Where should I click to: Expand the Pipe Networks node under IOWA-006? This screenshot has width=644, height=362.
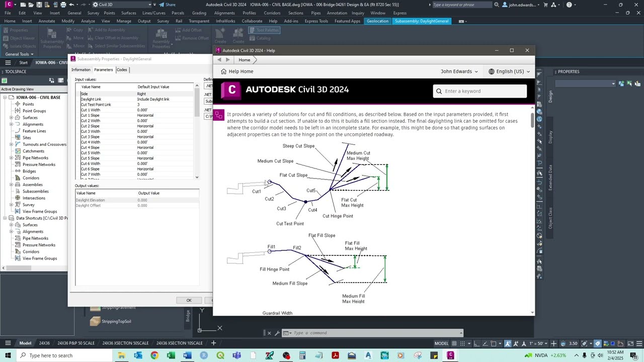[x=11, y=158]
